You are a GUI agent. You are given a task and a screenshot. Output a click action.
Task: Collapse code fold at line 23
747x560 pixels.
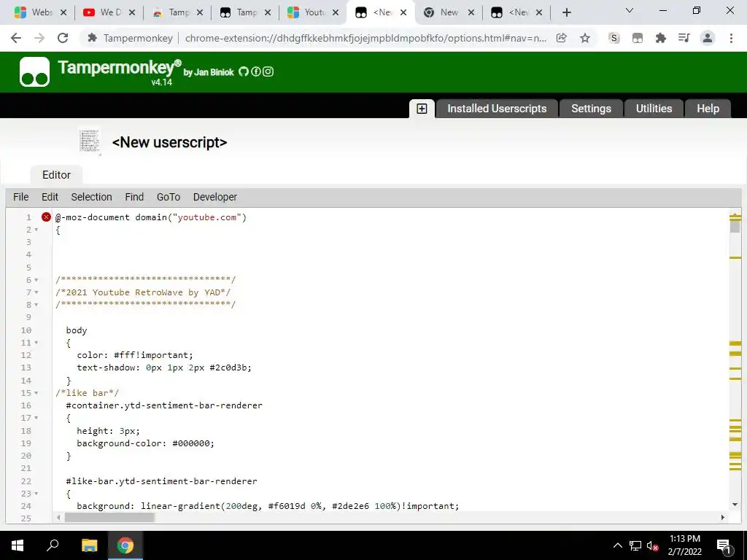click(x=36, y=494)
